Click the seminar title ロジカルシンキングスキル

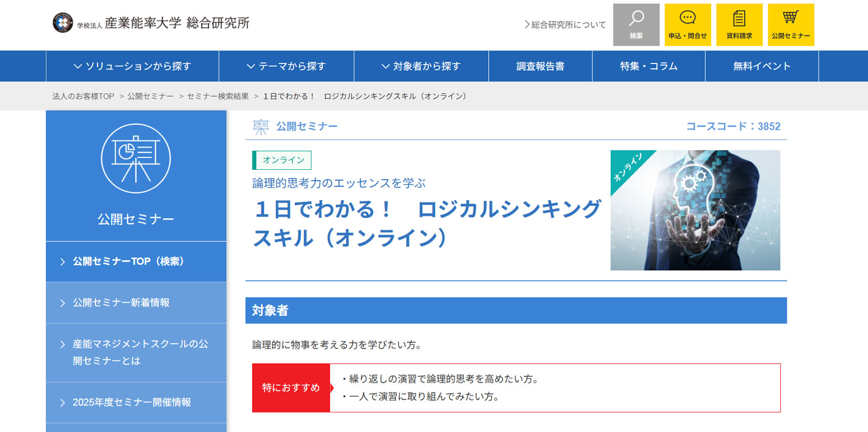point(427,224)
